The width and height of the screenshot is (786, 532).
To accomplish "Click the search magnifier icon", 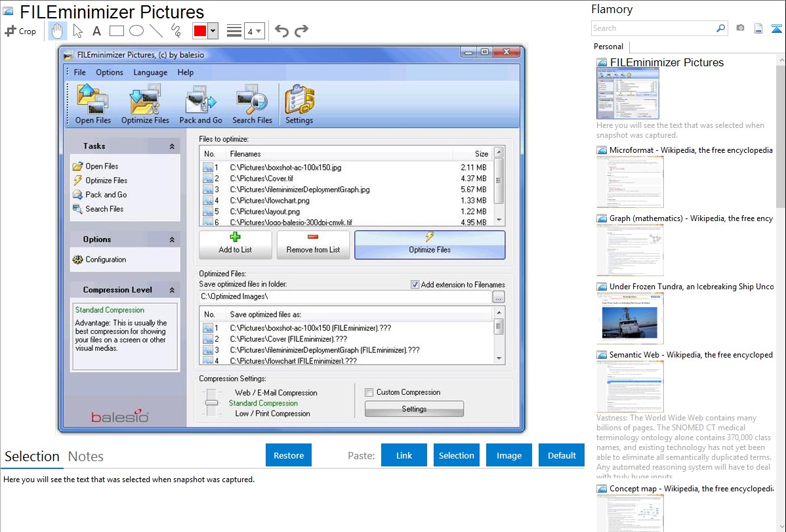I will [720, 28].
